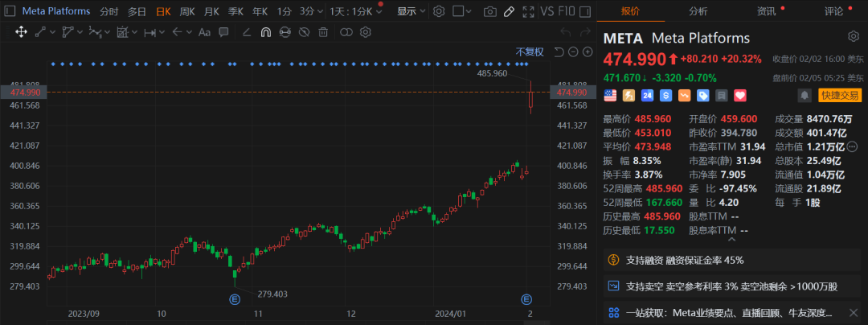This screenshot has width=868, height=325.
Task: Select the measurement grid tool
Action: (x=123, y=32)
